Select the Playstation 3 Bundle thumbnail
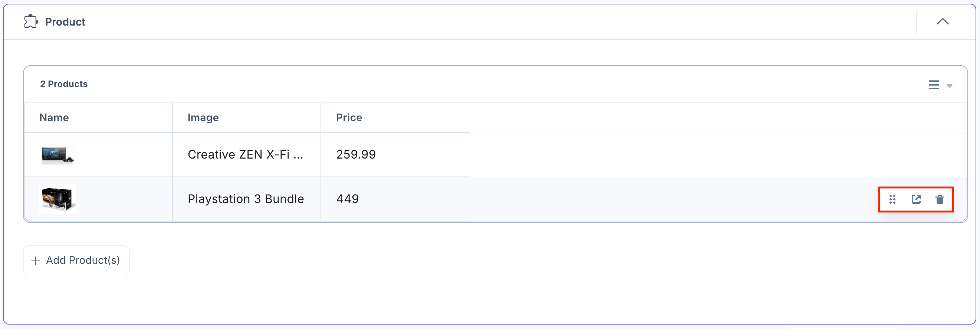 (x=57, y=199)
